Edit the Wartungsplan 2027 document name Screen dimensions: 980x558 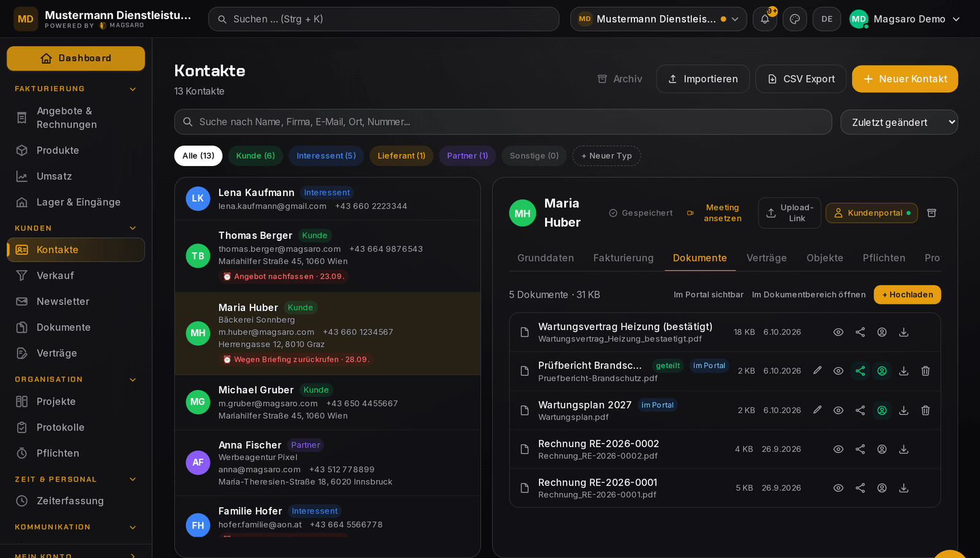[817, 410]
